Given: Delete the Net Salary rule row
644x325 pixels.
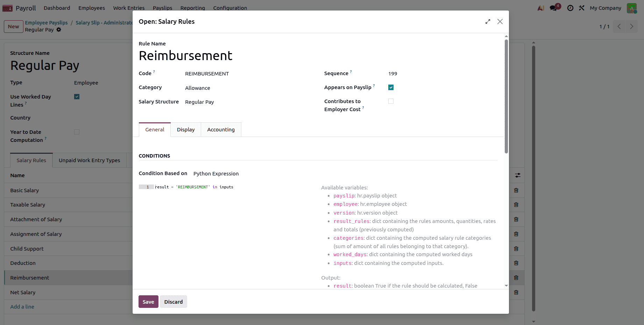Looking at the screenshot, I should (x=516, y=292).
